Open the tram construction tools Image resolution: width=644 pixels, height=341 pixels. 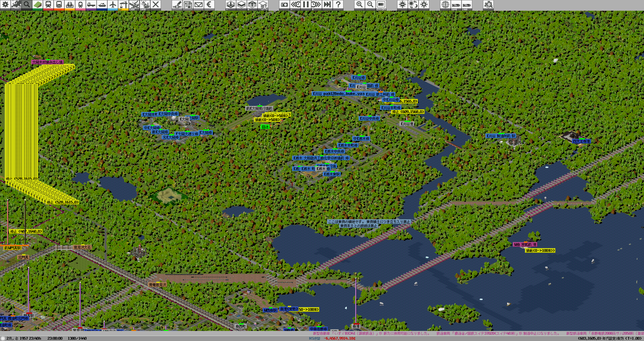[x=59, y=5]
